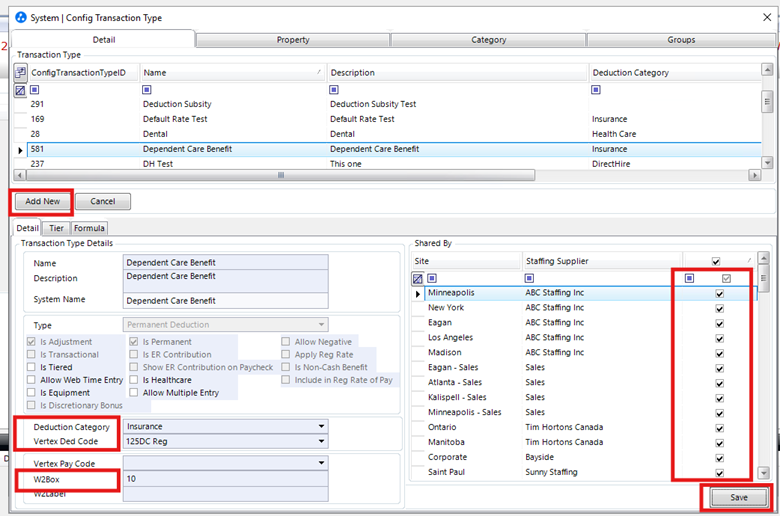780x516 pixels.
Task: Click the clear filter icon in Transaction Type grid
Action: [x=20, y=90]
